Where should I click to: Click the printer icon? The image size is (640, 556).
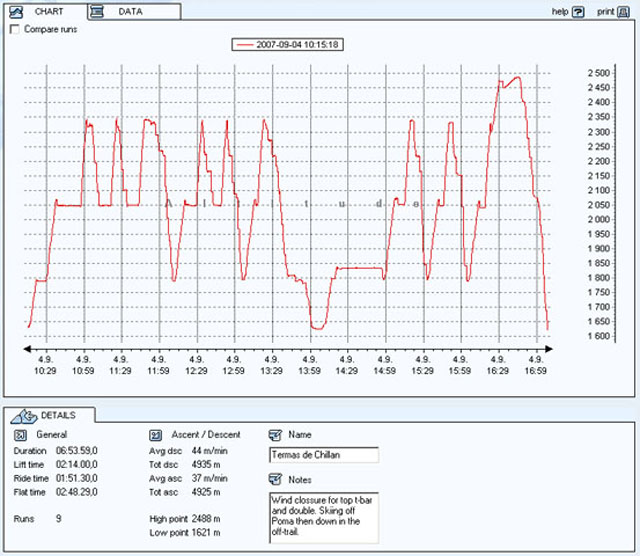623,12
